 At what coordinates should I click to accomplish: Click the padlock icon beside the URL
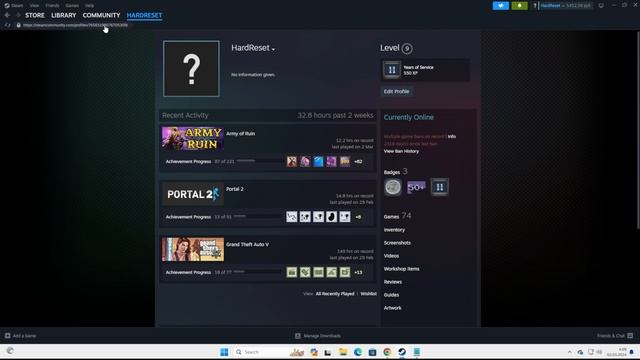(x=18, y=25)
